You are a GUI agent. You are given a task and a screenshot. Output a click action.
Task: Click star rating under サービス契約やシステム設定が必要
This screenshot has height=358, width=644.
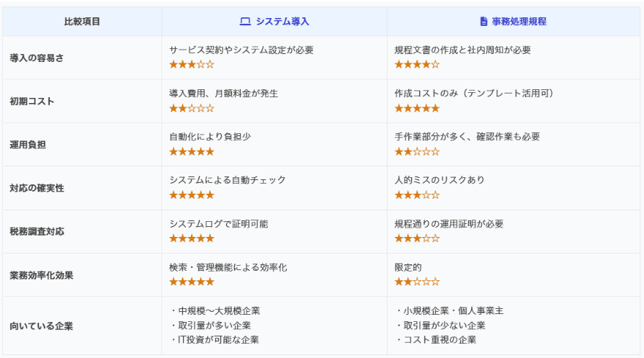[x=192, y=65]
